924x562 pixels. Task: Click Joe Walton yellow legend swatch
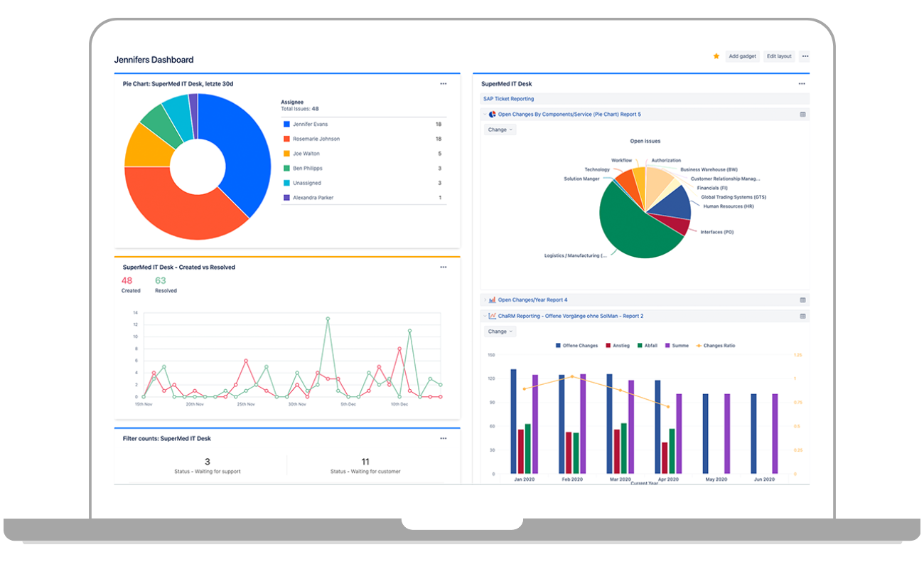[286, 154]
